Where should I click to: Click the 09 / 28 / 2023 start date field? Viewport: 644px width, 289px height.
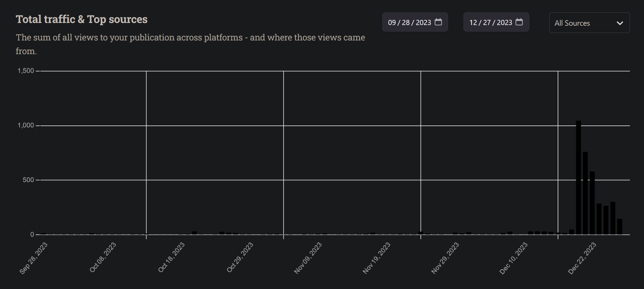pos(415,22)
